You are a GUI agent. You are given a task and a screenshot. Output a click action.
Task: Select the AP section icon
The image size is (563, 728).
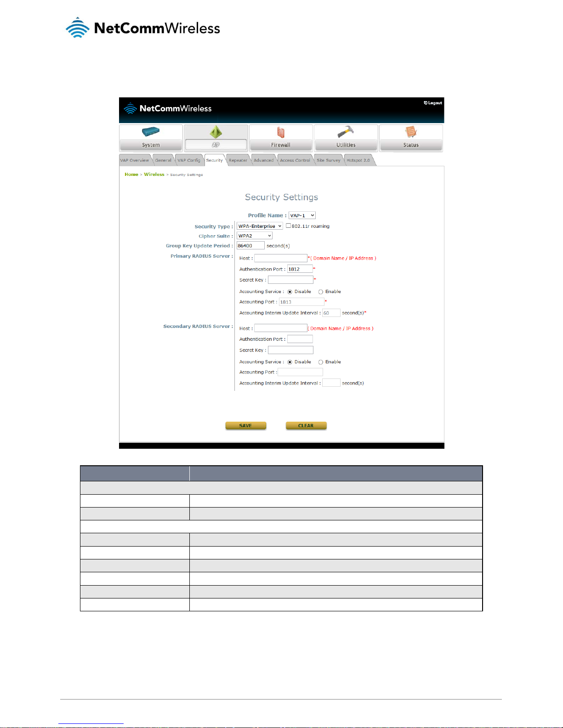pos(216,132)
